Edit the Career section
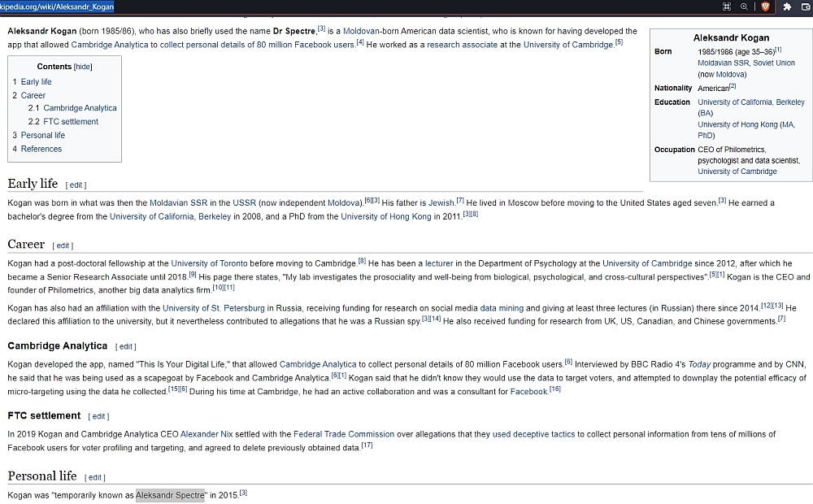Viewport: 813px width, 504px height. pos(63,245)
